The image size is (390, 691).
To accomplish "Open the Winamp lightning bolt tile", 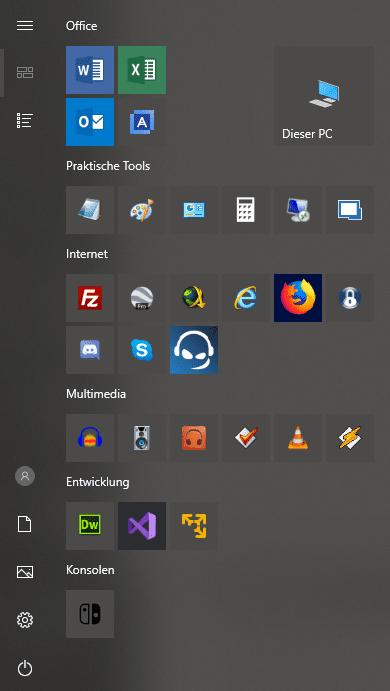I will (x=350, y=438).
